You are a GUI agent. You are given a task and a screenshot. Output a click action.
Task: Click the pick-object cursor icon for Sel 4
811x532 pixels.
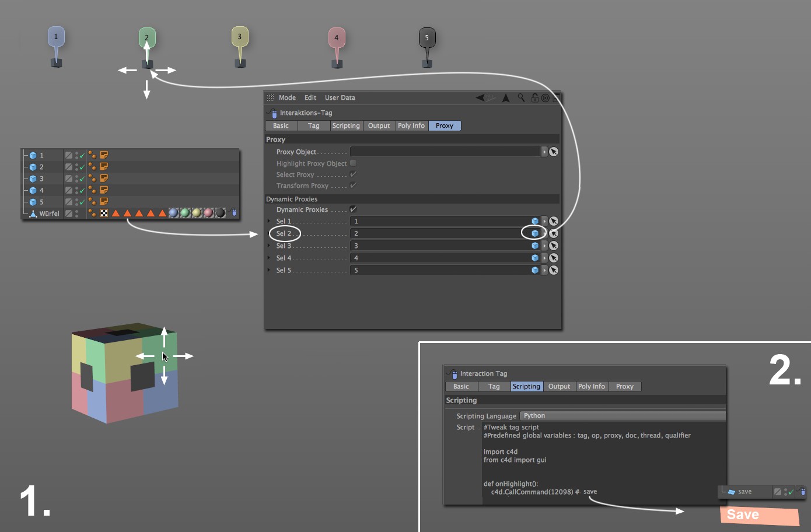tap(554, 258)
